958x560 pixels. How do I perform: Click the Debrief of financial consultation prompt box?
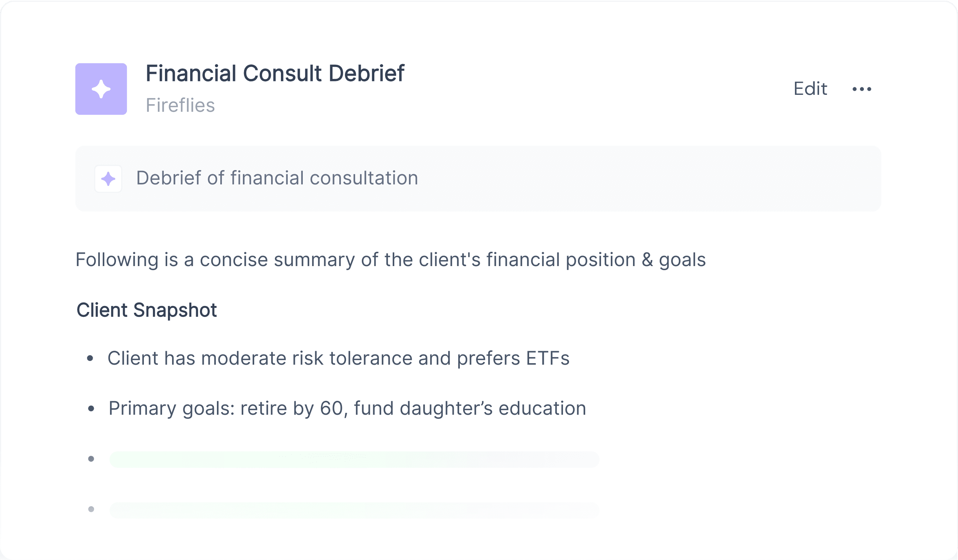point(478,178)
